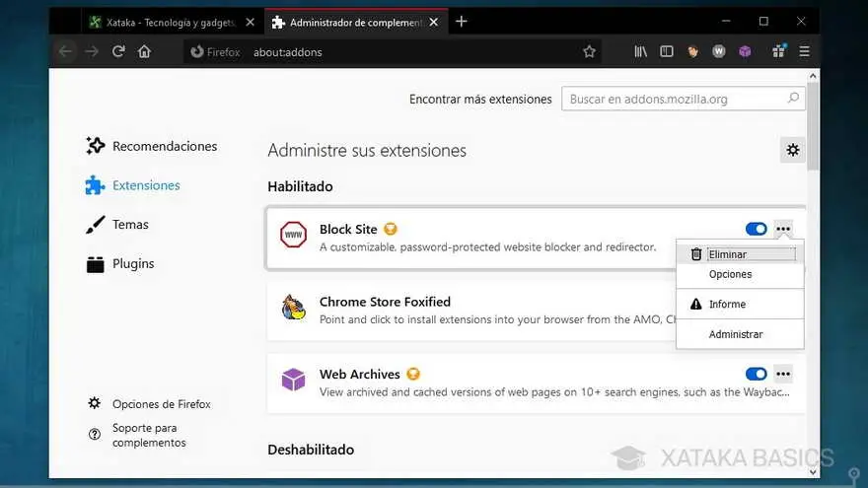Viewport: 868px width, 488px height.
Task: Open the Firefox hamburger menu
Action: (x=804, y=52)
